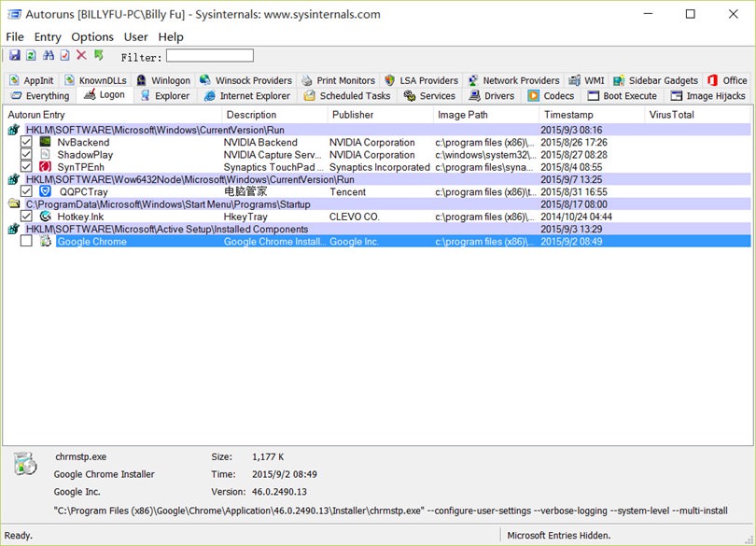
Task: Open the User menu
Action: coord(135,36)
